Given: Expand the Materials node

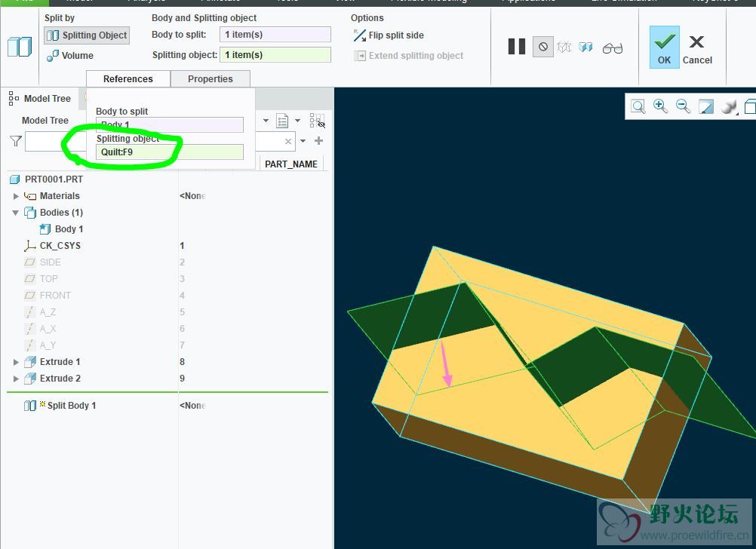Looking at the screenshot, I should tap(16, 196).
